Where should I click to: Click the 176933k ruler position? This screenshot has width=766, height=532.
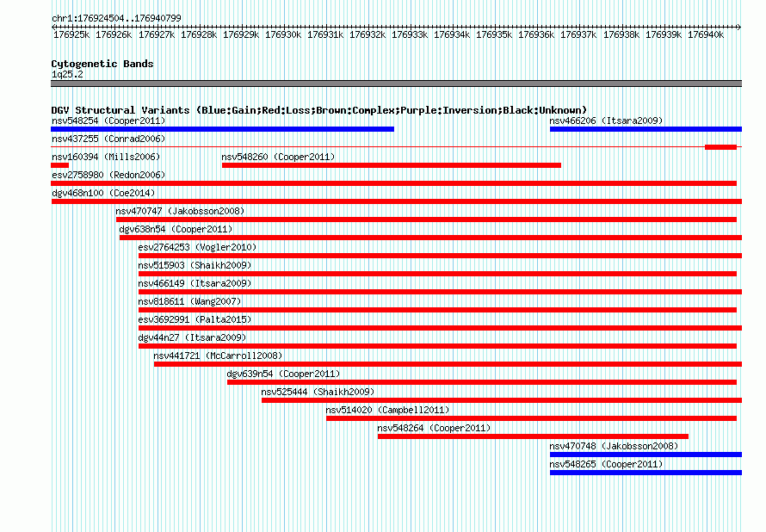tap(410, 34)
